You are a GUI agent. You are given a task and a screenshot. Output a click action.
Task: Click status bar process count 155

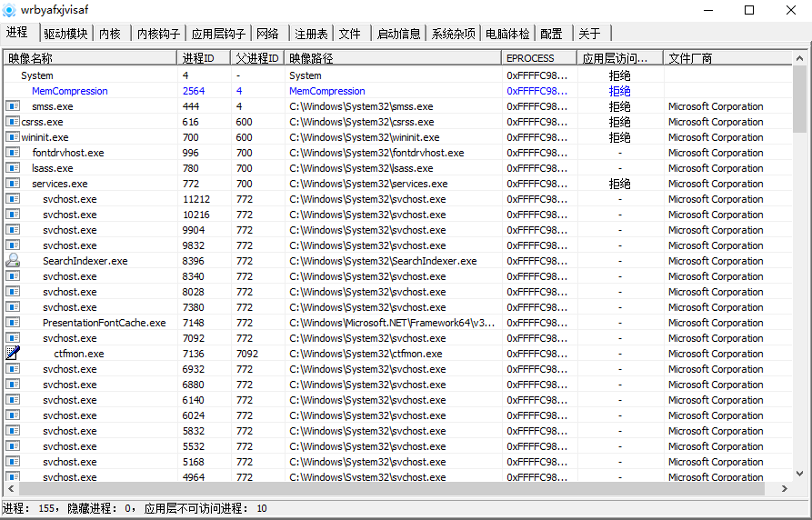[x=46, y=508]
